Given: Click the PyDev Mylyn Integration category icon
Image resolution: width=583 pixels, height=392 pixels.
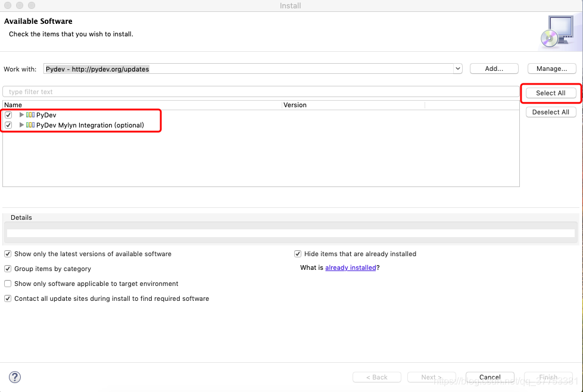Looking at the screenshot, I should coord(30,125).
